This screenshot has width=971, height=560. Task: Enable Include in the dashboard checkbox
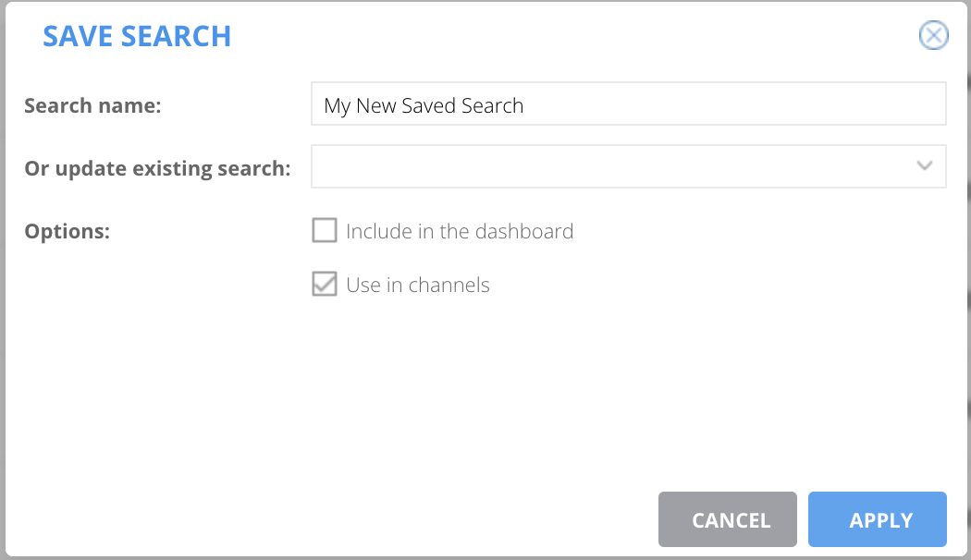[325, 230]
